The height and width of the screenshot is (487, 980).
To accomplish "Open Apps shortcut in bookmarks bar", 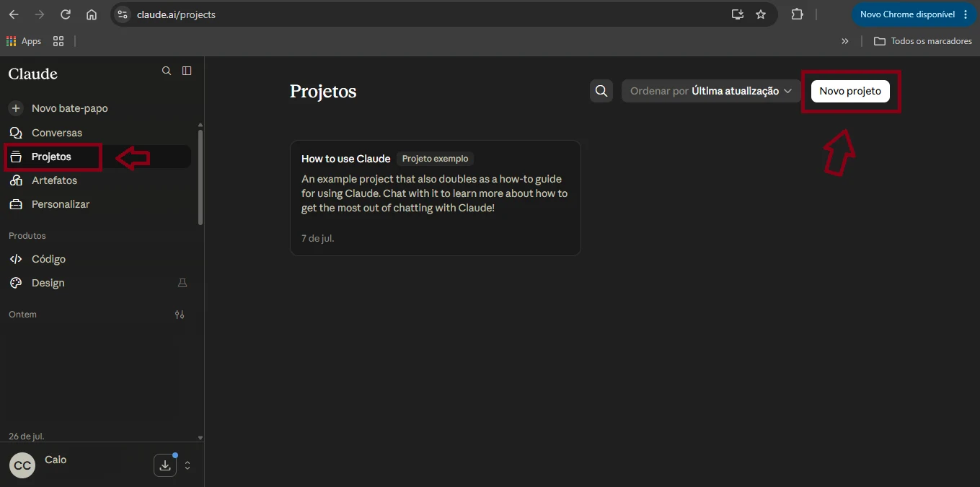I will (24, 41).
